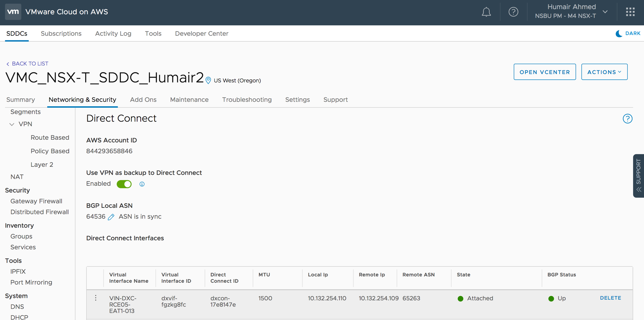
Task: Open IPFIX under Tools
Action: [x=18, y=272]
